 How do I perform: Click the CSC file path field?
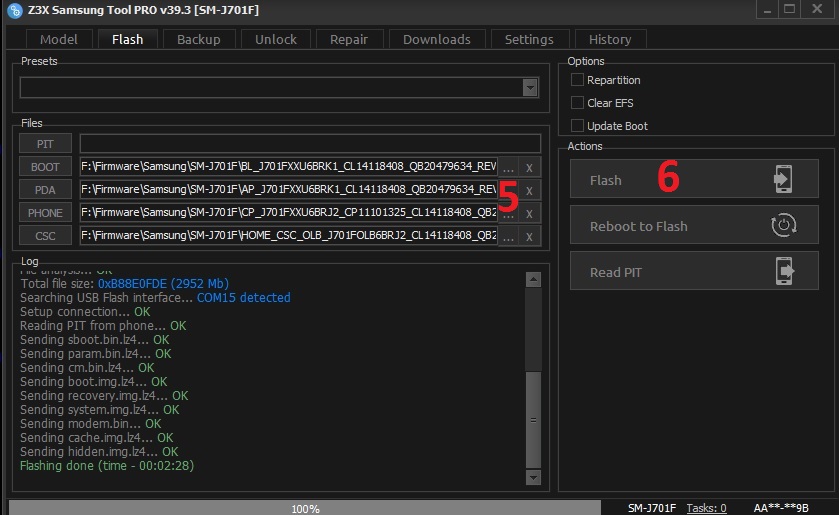coord(288,236)
